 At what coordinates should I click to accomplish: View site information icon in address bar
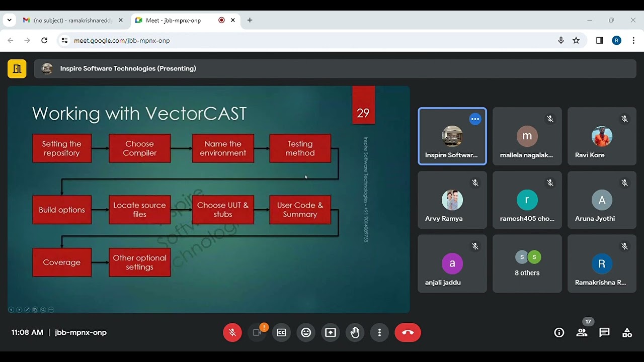coord(64,40)
